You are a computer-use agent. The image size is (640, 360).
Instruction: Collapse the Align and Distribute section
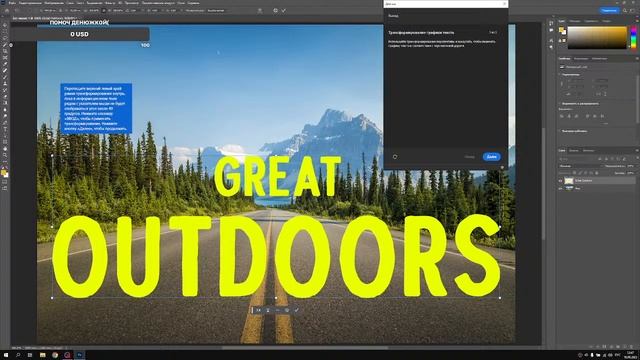click(x=560, y=104)
